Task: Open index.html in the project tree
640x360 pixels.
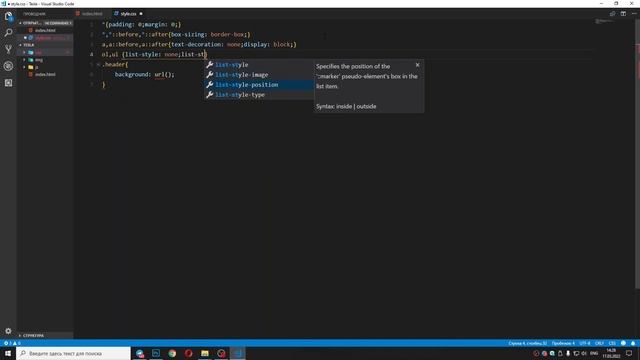Action: tap(45, 74)
